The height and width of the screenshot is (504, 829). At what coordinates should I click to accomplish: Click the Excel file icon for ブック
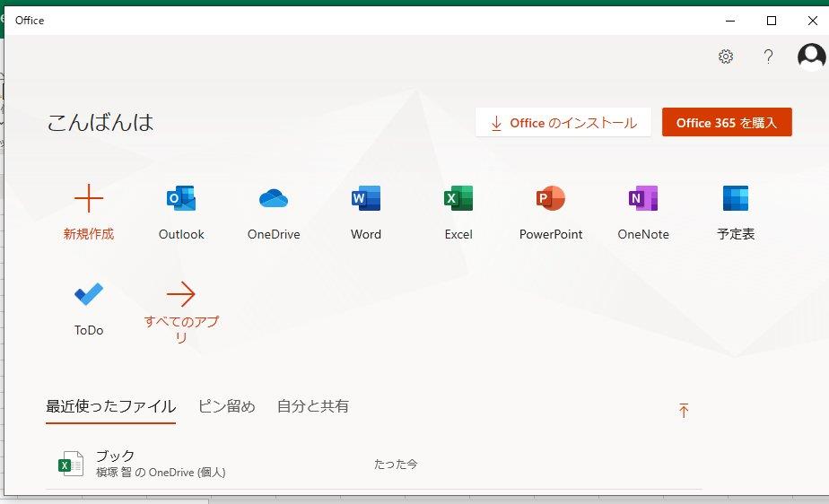pos(71,464)
